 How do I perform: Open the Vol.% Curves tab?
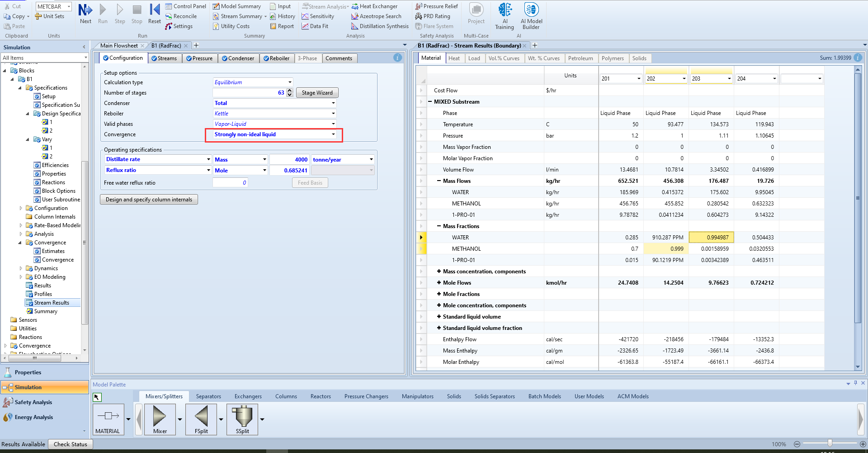pos(504,58)
